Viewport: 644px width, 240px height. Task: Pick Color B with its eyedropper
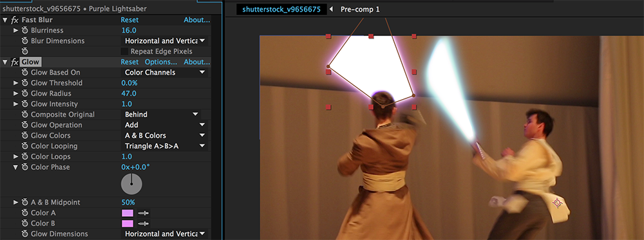(x=144, y=223)
